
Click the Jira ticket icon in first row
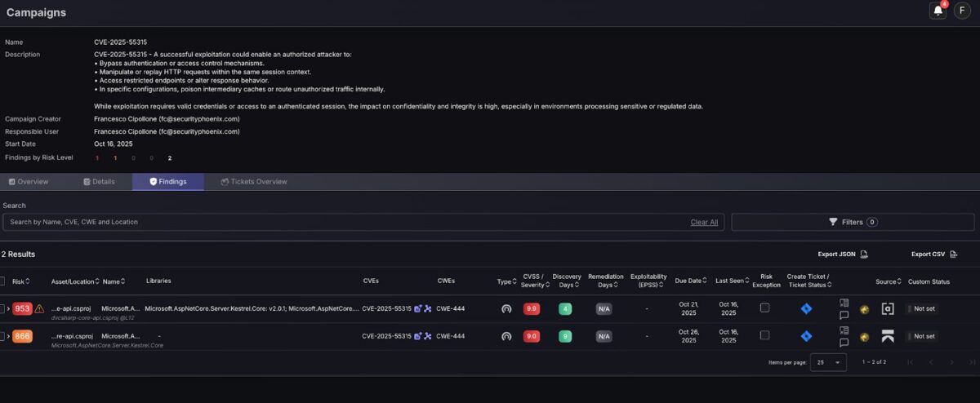806,308
